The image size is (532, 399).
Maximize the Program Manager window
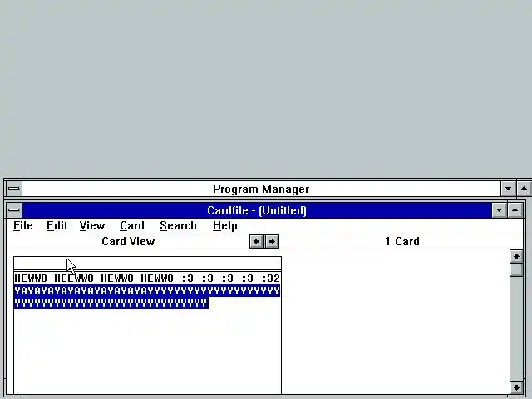click(524, 189)
